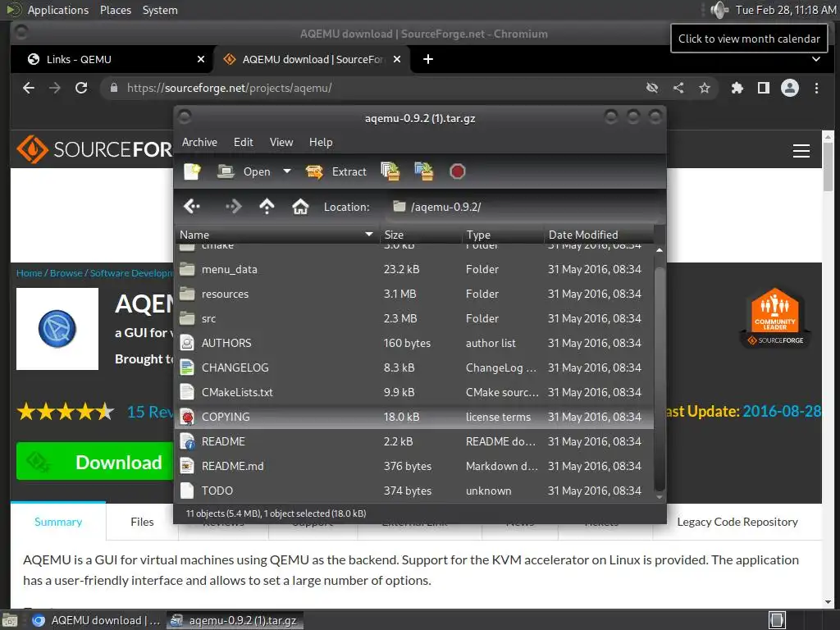The image size is (840, 630).
Task: Go back to previous archive location
Action: [x=192, y=206]
